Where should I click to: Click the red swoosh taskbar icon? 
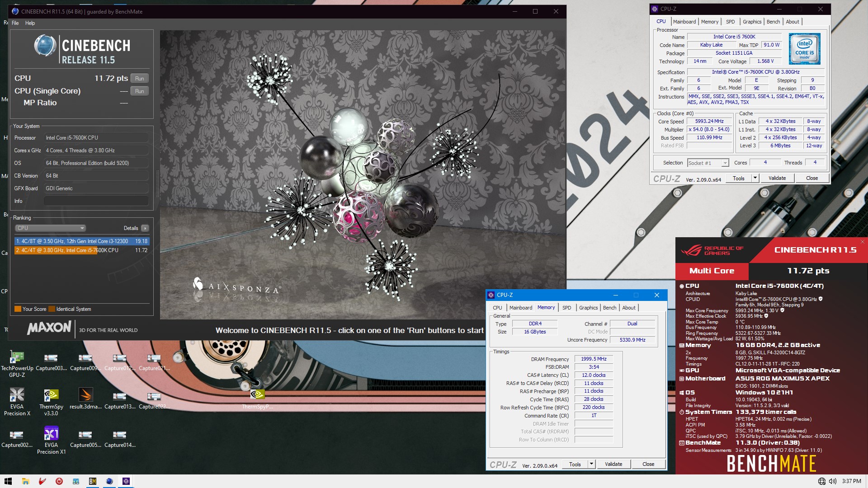[x=42, y=481]
